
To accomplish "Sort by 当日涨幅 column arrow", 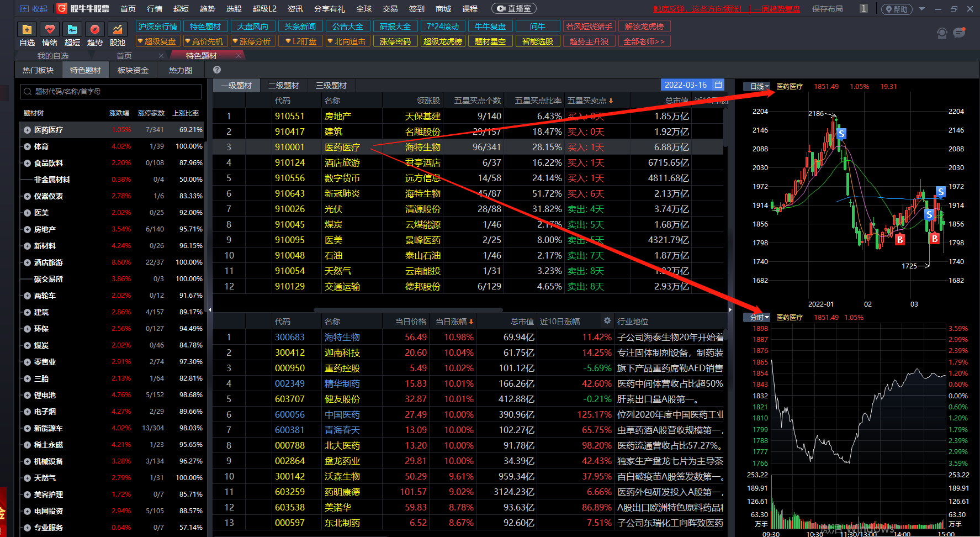I will (x=471, y=322).
